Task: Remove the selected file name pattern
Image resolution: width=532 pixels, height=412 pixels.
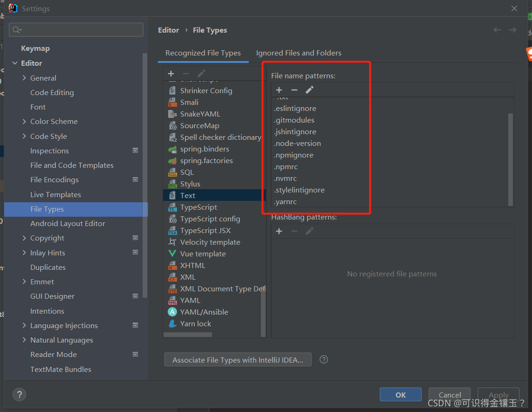Action: click(294, 90)
